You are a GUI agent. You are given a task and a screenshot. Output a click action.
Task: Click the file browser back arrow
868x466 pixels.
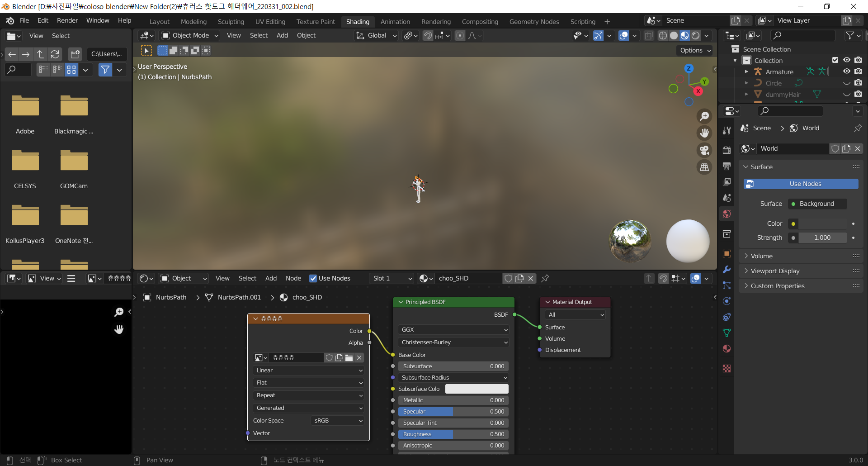(12, 54)
